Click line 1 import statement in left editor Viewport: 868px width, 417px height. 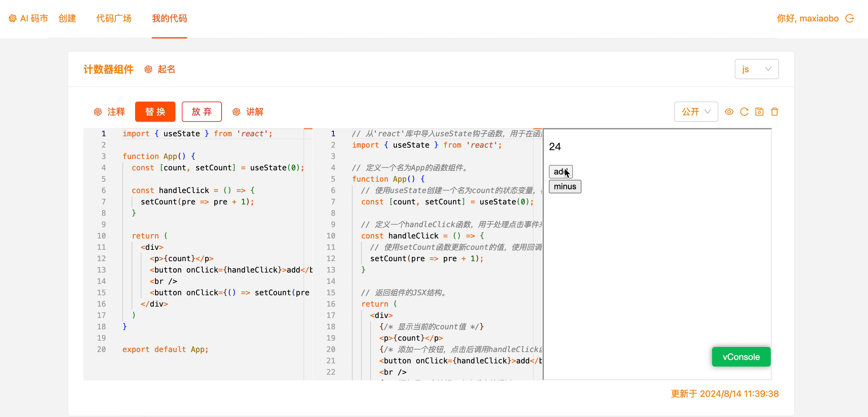[x=197, y=134]
